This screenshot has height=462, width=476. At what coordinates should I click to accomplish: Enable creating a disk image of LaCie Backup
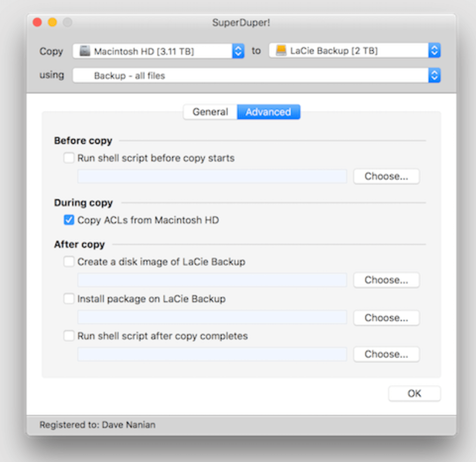(x=68, y=262)
